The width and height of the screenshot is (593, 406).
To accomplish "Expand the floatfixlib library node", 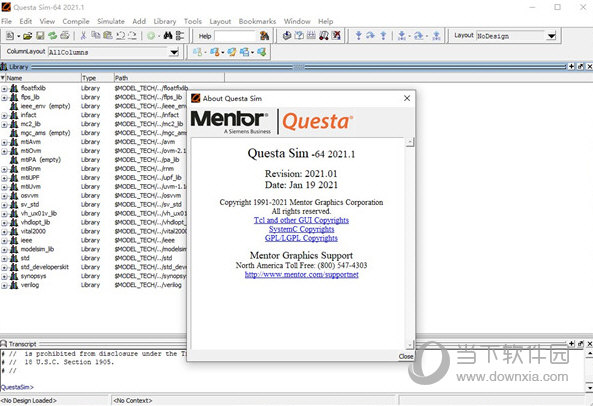I will click(x=4, y=88).
